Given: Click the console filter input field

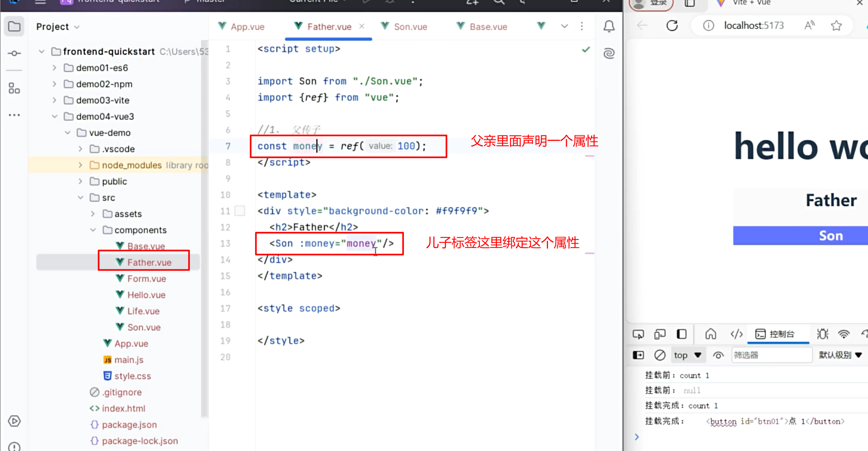Looking at the screenshot, I should [x=772, y=355].
